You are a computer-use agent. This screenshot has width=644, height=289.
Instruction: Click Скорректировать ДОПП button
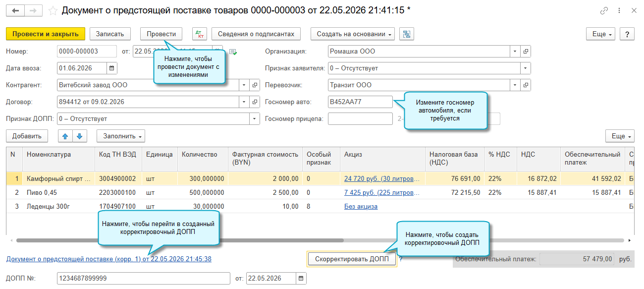tap(352, 259)
